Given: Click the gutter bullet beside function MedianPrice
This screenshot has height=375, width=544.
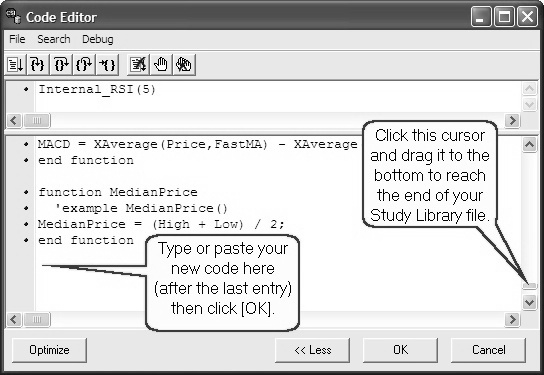Looking at the screenshot, I should 26,192.
